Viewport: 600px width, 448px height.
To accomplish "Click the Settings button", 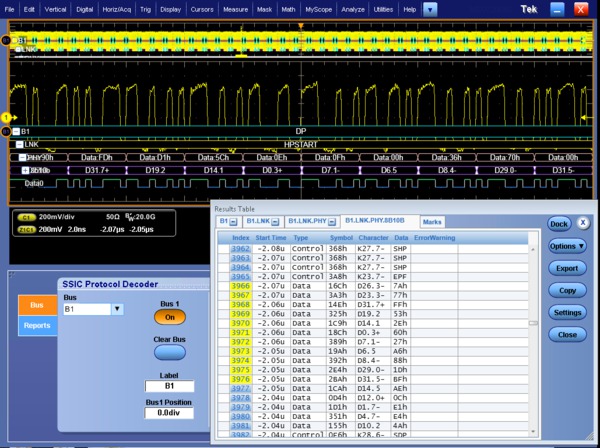I will pyautogui.click(x=567, y=313).
